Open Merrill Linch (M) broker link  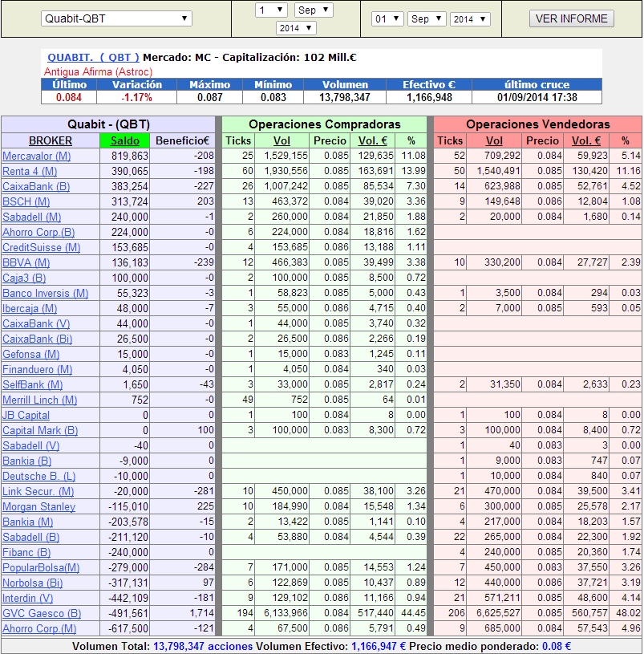click(x=40, y=400)
